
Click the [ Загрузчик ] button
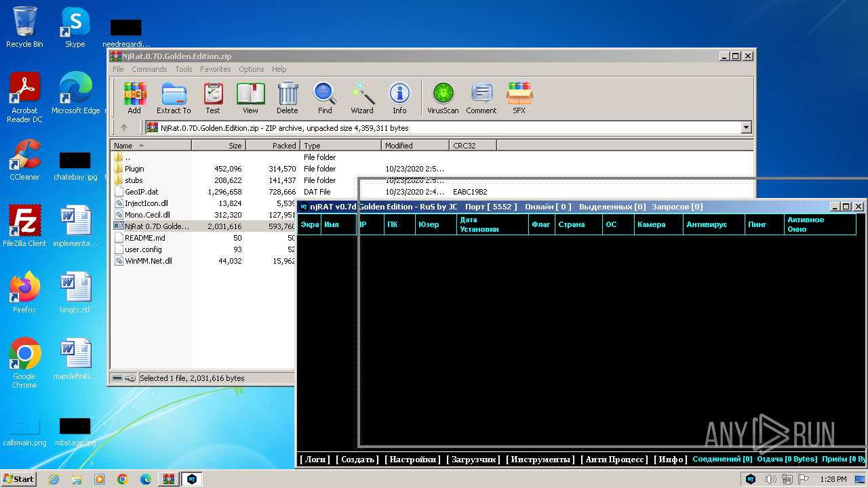click(x=473, y=460)
